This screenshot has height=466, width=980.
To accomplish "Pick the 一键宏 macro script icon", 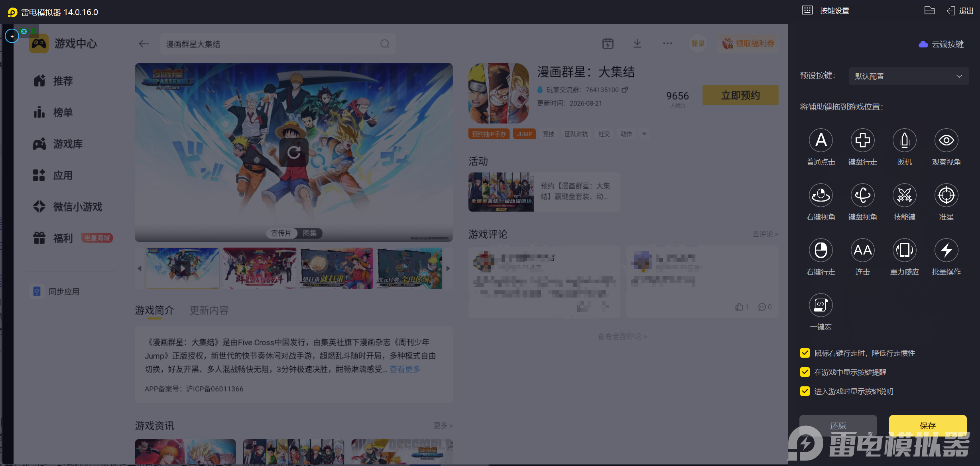I will [x=821, y=305].
